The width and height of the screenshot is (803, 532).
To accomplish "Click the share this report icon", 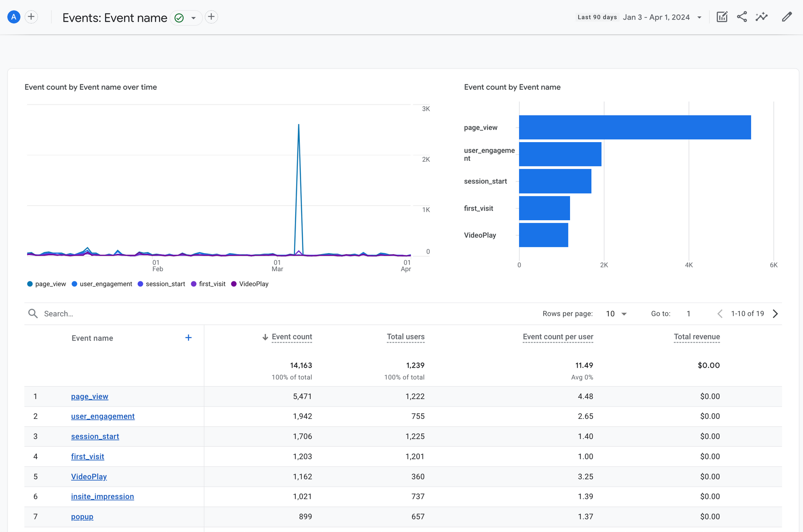I will tap(742, 17).
